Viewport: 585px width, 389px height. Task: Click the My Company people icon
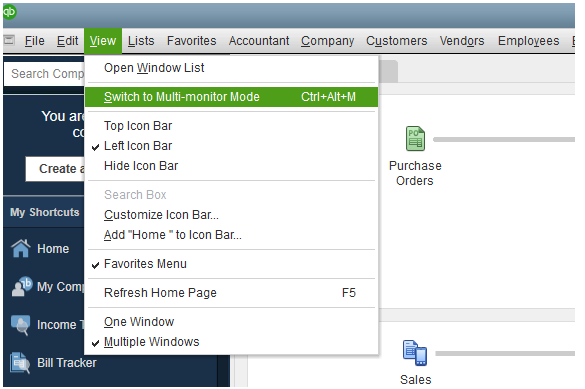[22, 286]
